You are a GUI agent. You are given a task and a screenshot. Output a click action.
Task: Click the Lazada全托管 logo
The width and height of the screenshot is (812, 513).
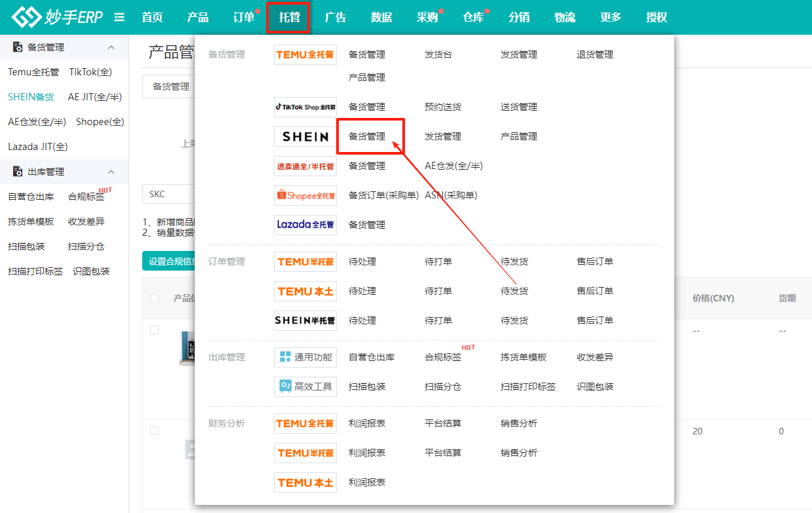click(x=305, y=225)
